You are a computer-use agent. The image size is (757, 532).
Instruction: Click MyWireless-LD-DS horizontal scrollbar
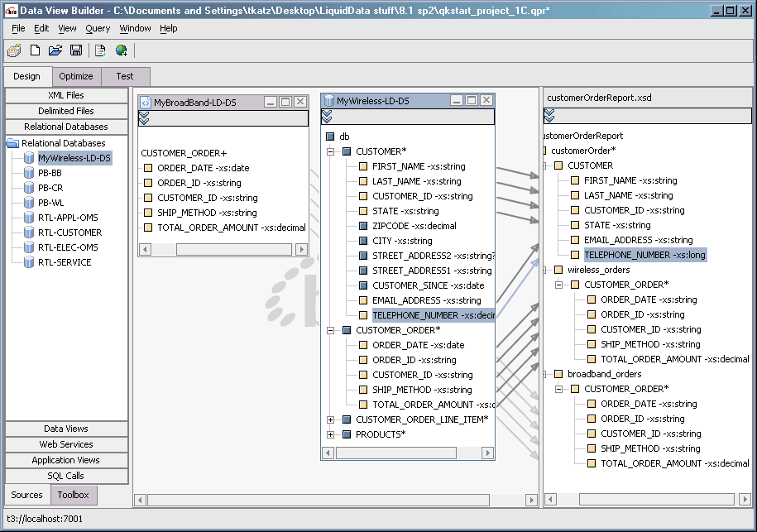408,453
